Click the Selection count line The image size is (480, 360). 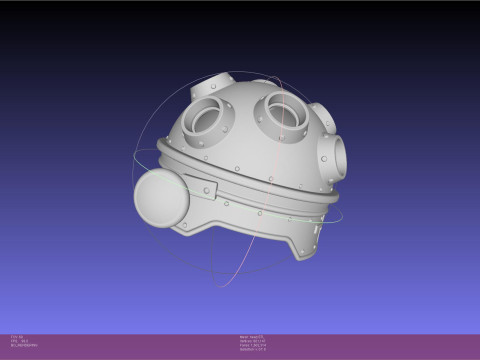(253, 349)
